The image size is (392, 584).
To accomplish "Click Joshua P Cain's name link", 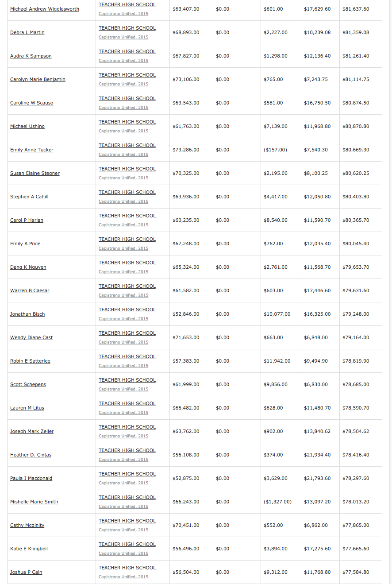I will tap(26, 572).
